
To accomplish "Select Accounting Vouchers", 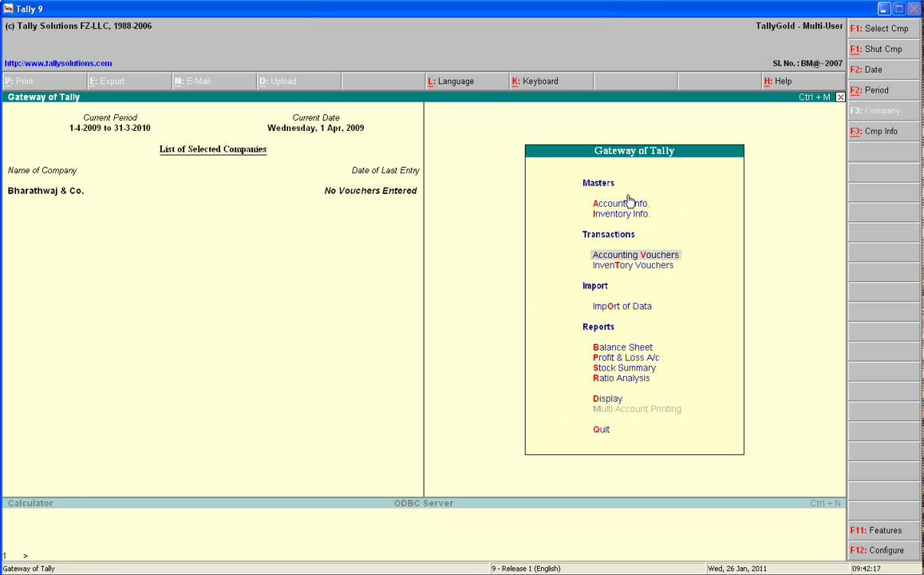I will pyautogui.click(x=635, y=255).
